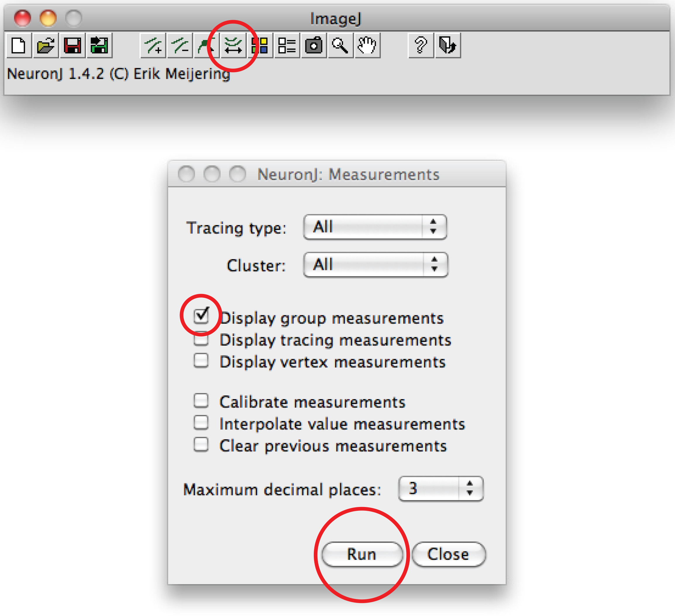675x616 pixels.
Task: Open the Tracing type dropdown
Action: (x=375, y=227)
